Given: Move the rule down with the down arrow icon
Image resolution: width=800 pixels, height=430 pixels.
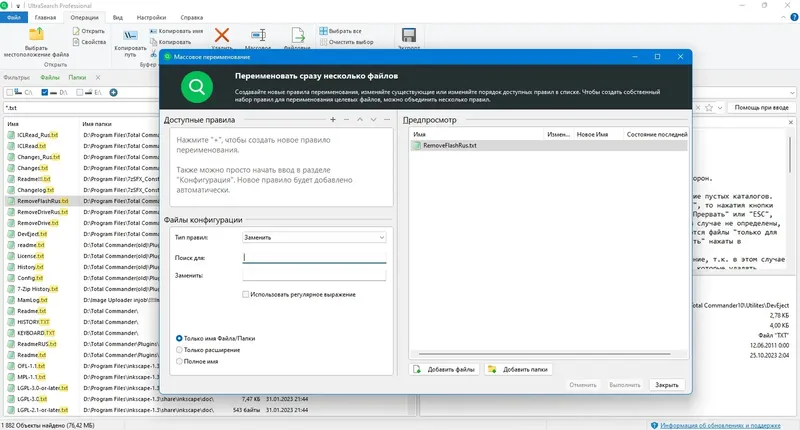Looking at the screenshot, I should click(x=373, y=119).
